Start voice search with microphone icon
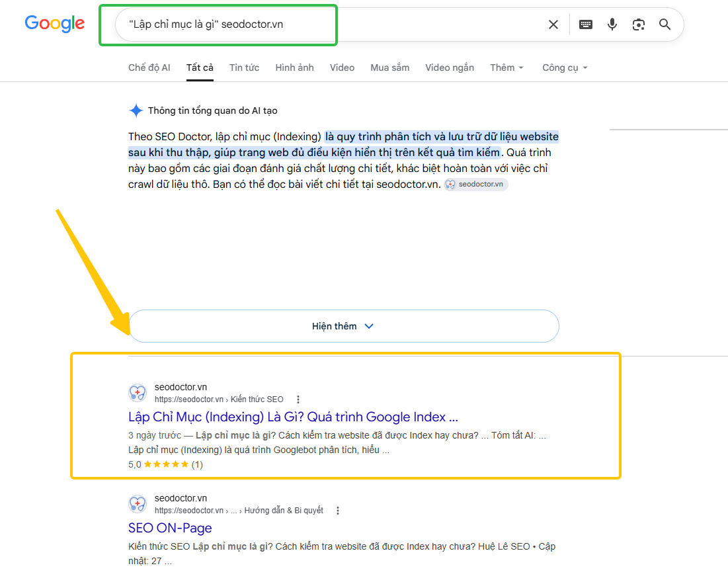Image resolution: width=728 pixels, height=588 pixels. point(612,24)
